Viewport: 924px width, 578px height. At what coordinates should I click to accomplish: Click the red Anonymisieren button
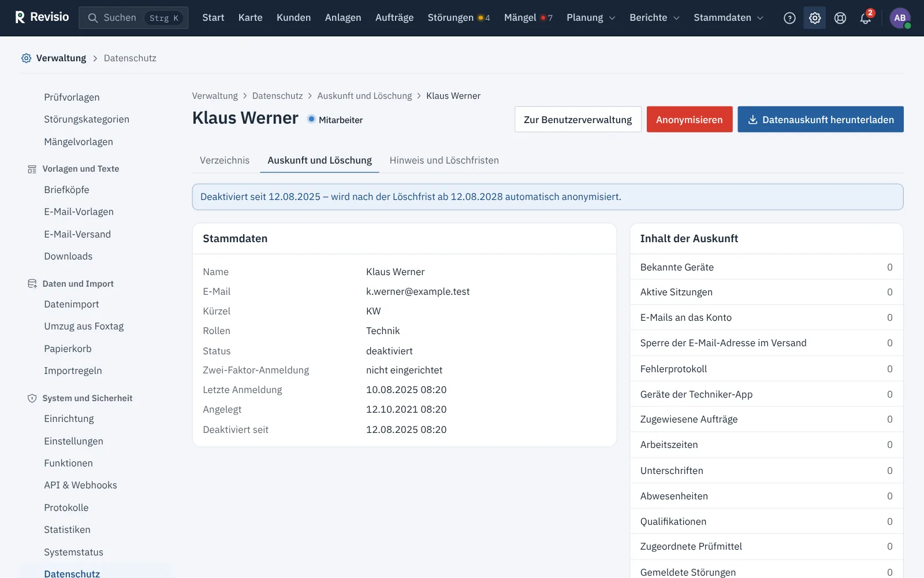point(690,120)
